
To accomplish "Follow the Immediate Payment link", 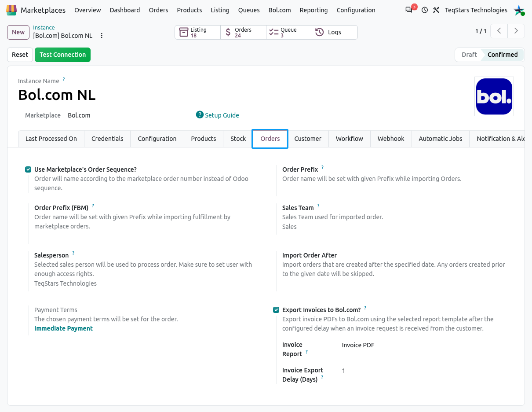I will coord(63,328).
